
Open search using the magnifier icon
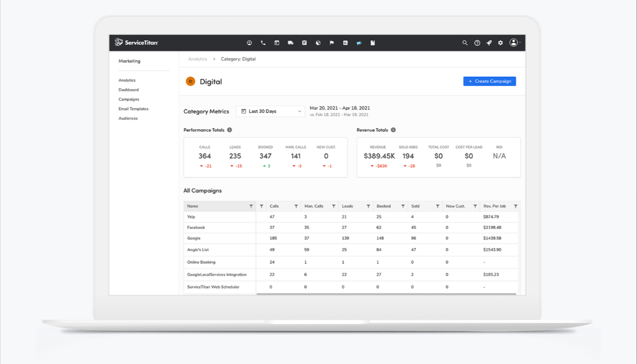(465, 42)
